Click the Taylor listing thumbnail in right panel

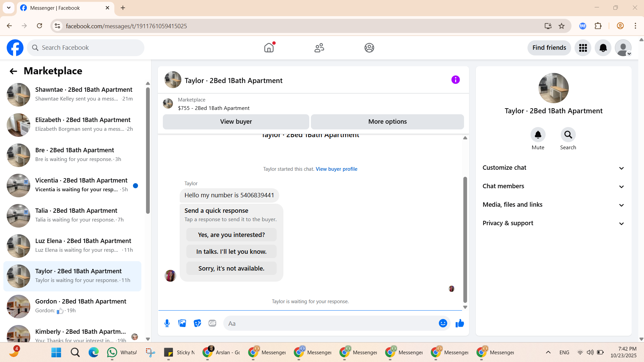pos(553,88)
